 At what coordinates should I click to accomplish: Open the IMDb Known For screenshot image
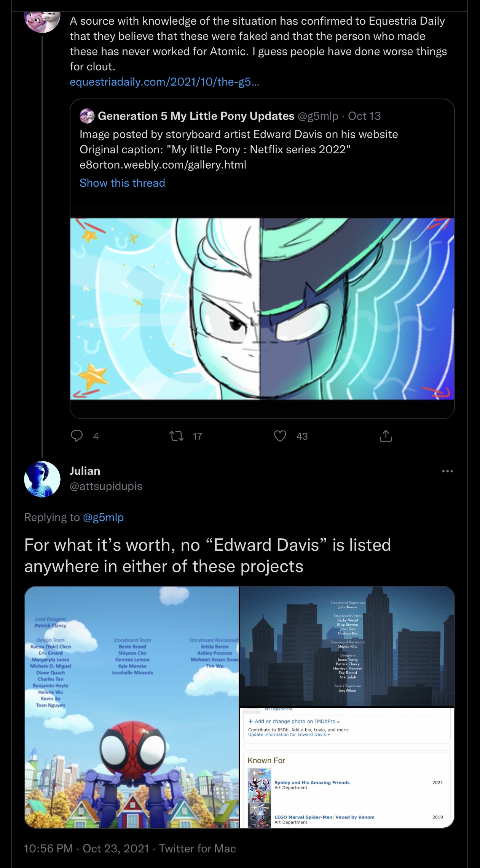coord(347,768)
